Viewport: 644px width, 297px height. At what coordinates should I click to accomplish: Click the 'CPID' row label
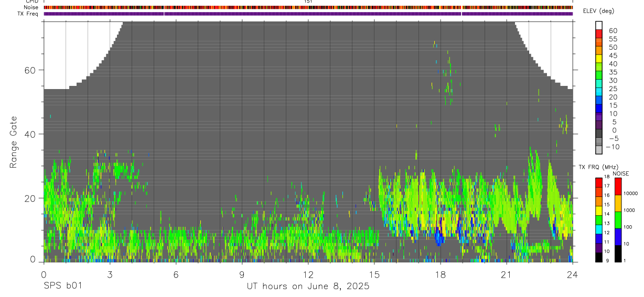32,2
